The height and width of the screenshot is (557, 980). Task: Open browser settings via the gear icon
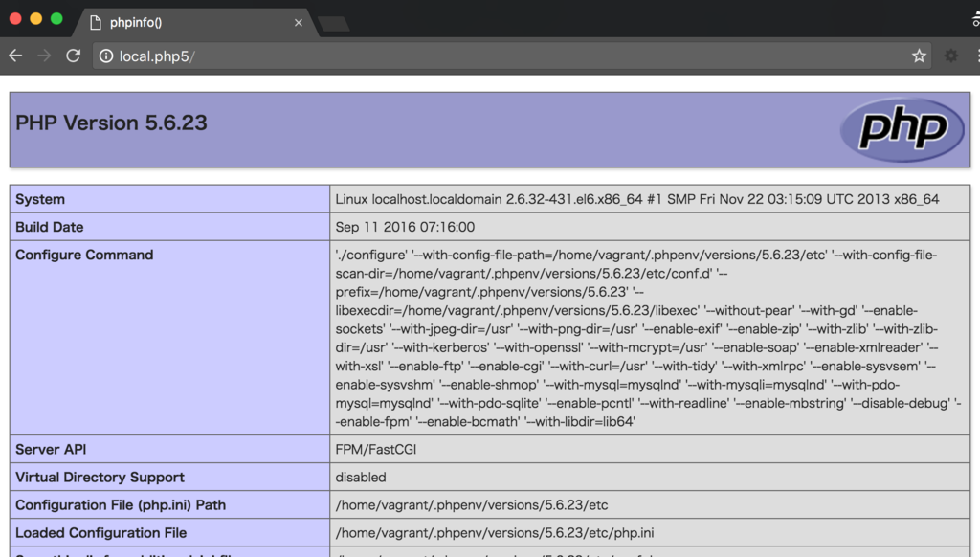coord(949,56)
